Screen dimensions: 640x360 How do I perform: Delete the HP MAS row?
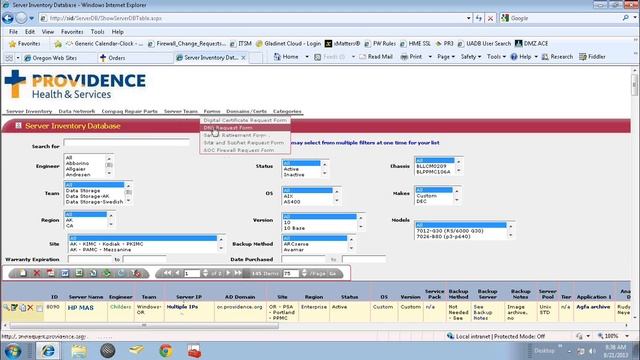coord(30,307)
